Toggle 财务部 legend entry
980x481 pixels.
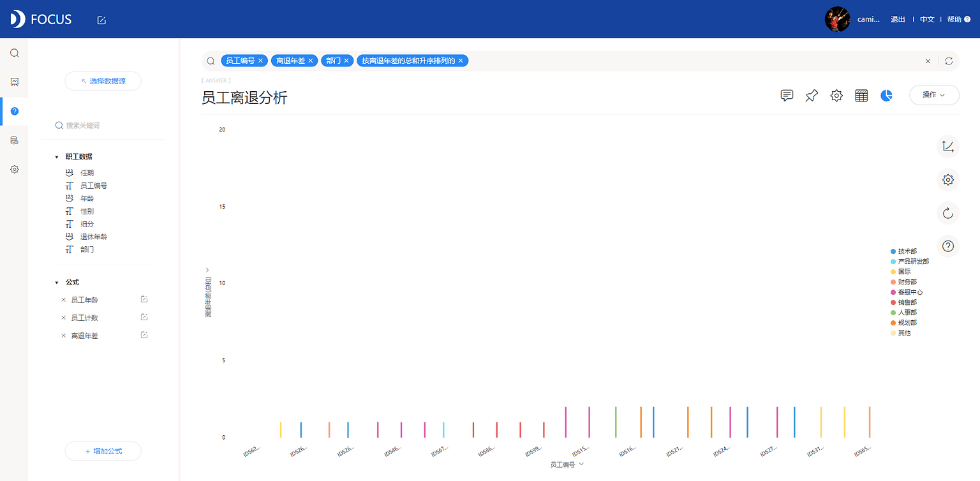(903, 282)
